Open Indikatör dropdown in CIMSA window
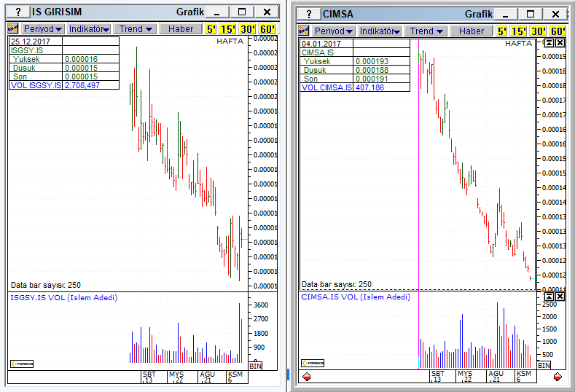Viewport: 575px width, 392px height. (x=380, y=31)
